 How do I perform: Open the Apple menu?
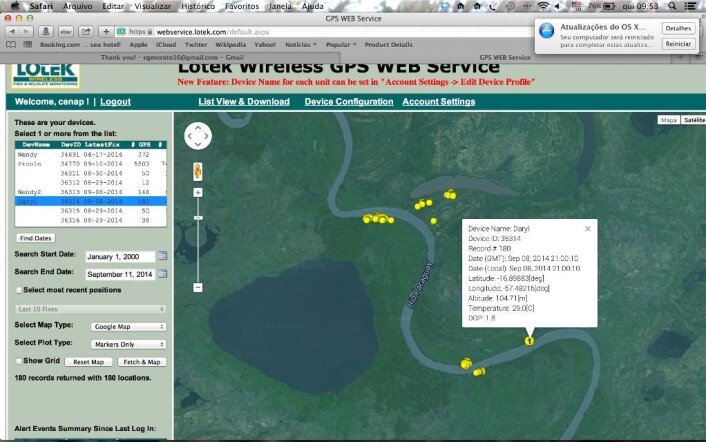click(14, 6)
